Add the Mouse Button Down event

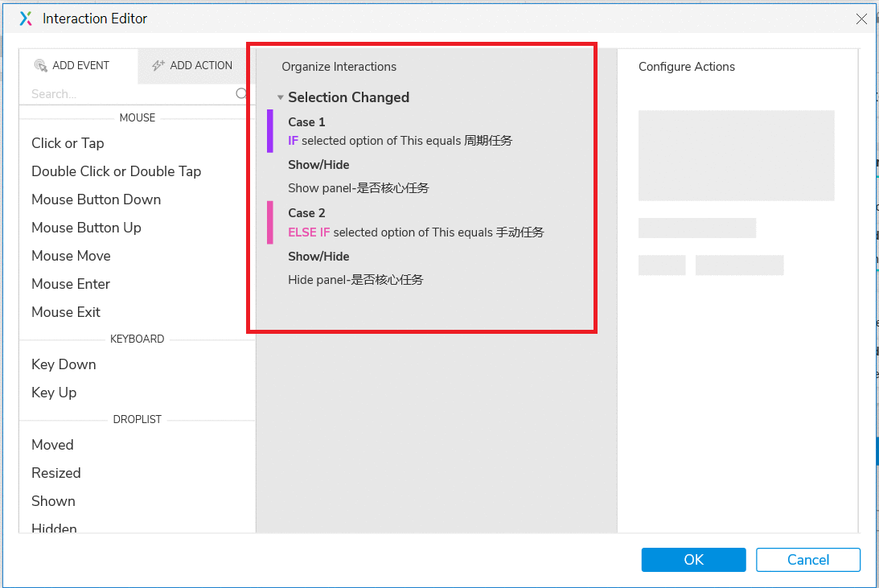pos(96,199)
